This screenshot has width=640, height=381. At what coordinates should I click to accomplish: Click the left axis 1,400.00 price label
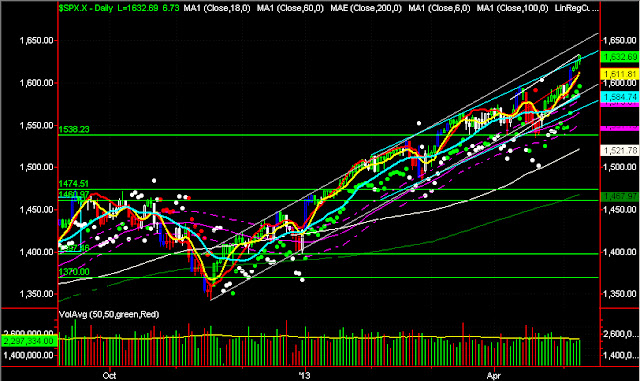[x=36, y=252]
